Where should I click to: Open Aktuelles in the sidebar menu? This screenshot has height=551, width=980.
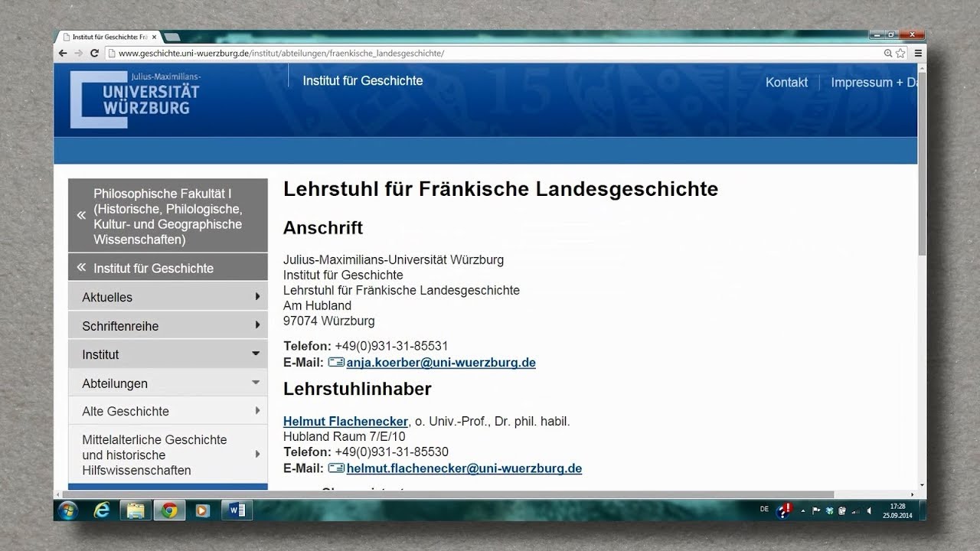168,297
